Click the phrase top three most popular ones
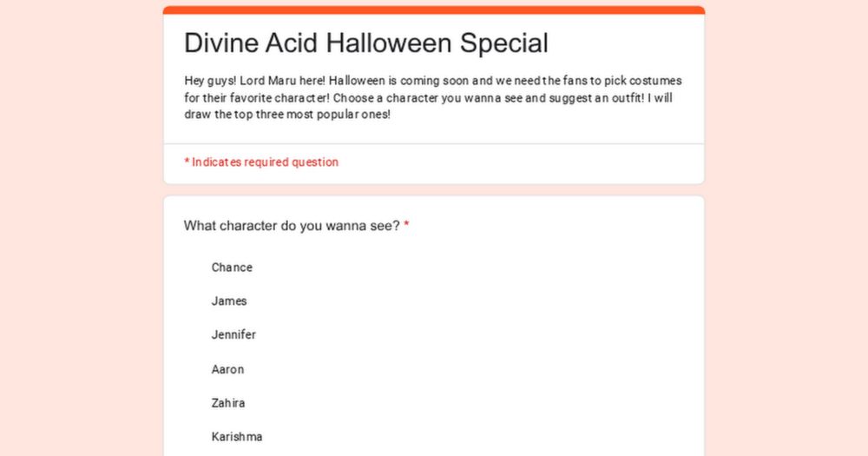 tap(312, 115)
